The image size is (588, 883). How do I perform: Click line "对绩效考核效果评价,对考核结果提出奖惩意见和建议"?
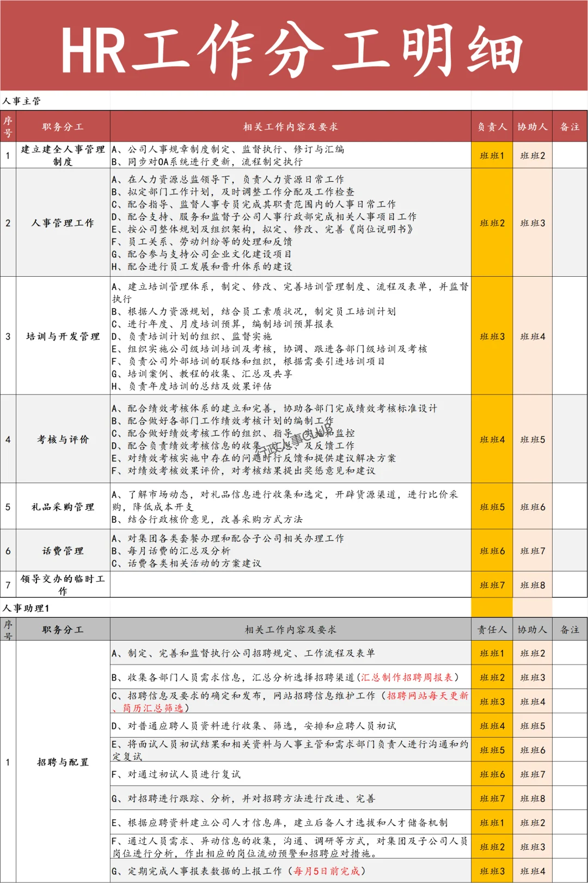[x=243, y=470]
